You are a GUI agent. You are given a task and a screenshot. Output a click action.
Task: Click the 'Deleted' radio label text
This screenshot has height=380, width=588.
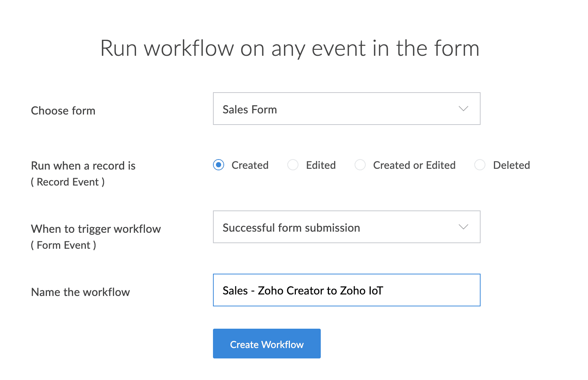pos(511,165)
